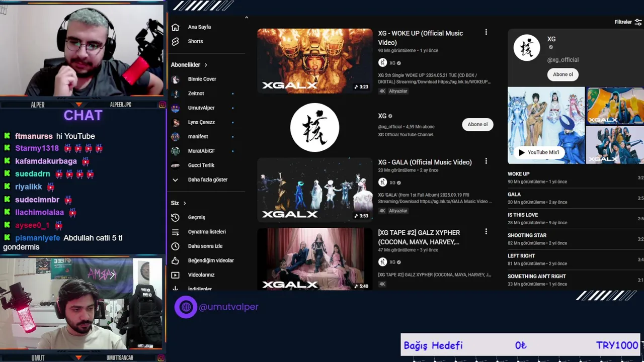Click XG avatar under WOKE UP title
644x362 pixels.
(382, 63)
